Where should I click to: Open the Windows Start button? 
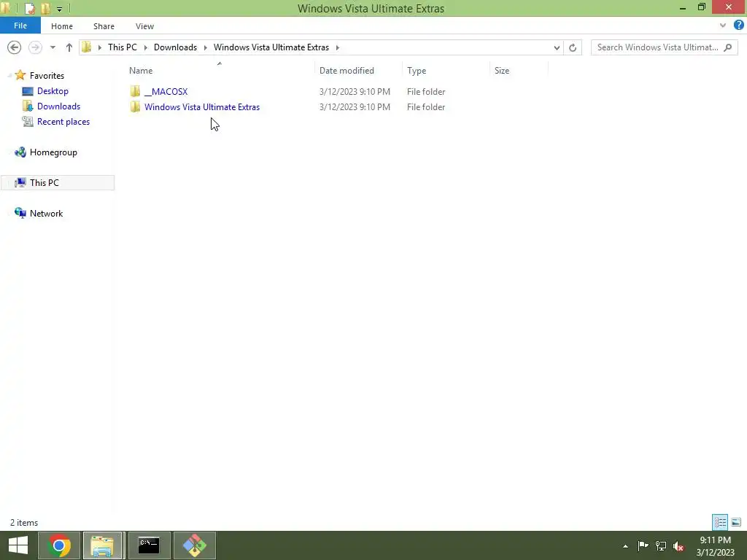[18, 545]
